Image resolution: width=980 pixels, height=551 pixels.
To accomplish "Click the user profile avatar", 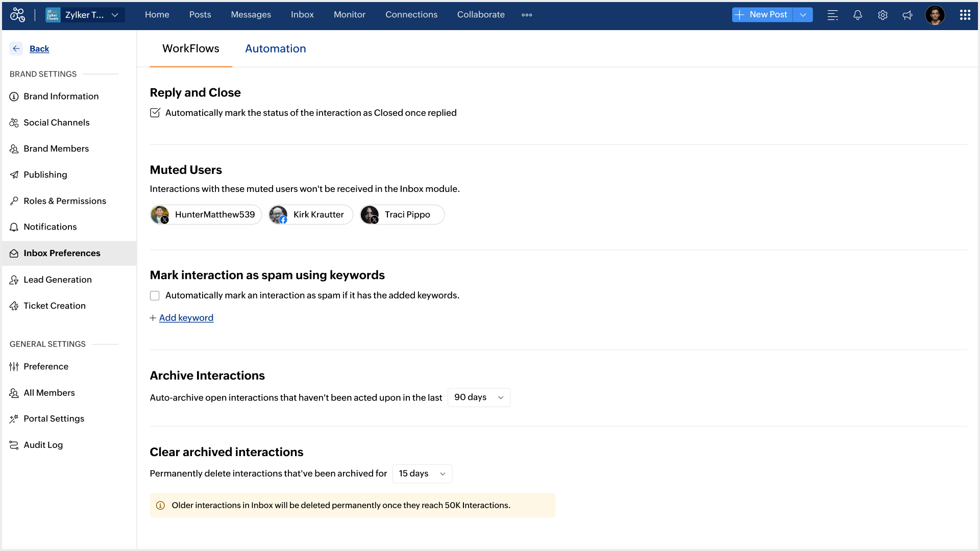I will click(x=935, y=15).
